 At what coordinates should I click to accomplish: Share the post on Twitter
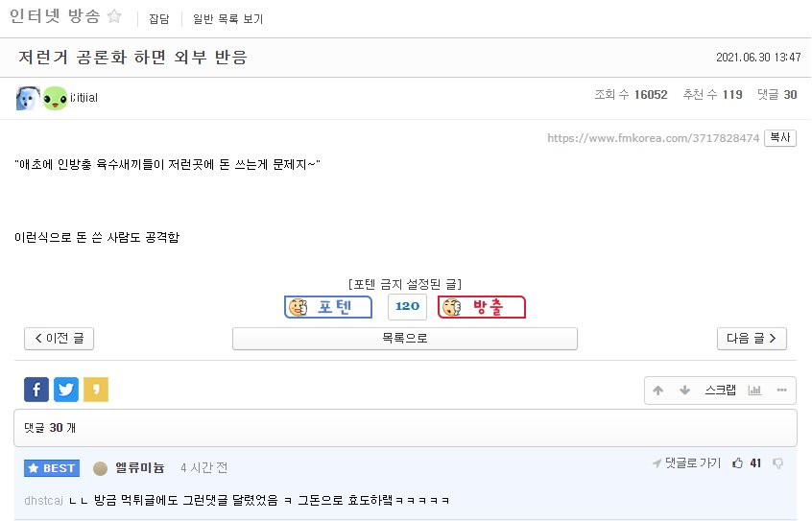point(66,390)
